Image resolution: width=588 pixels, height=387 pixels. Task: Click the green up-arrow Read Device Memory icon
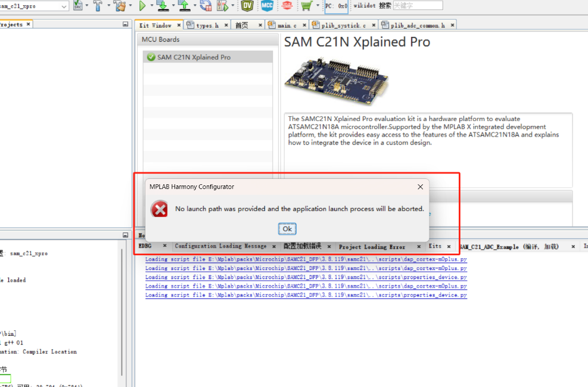[x=184, y=5]
